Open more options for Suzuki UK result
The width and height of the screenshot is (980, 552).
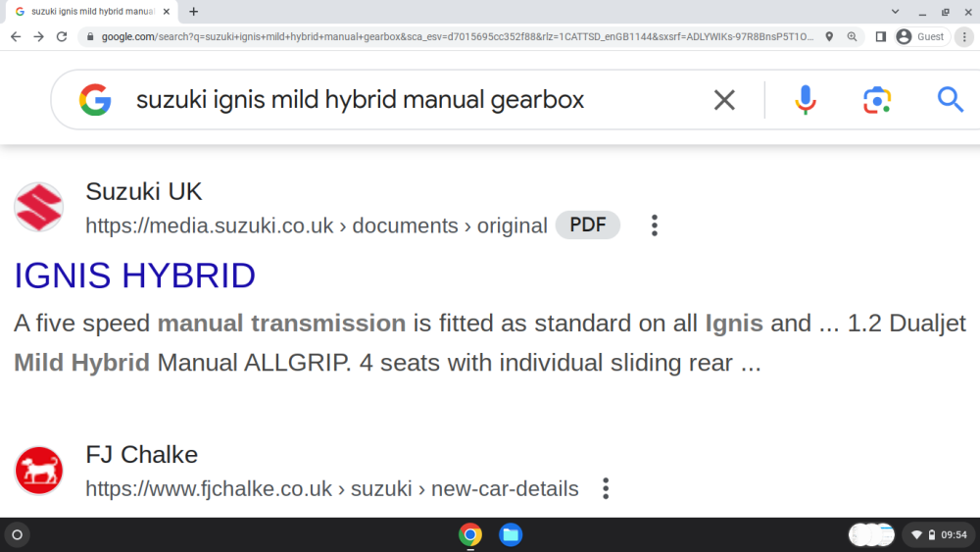pyautogui.click(x=655, y=226)
